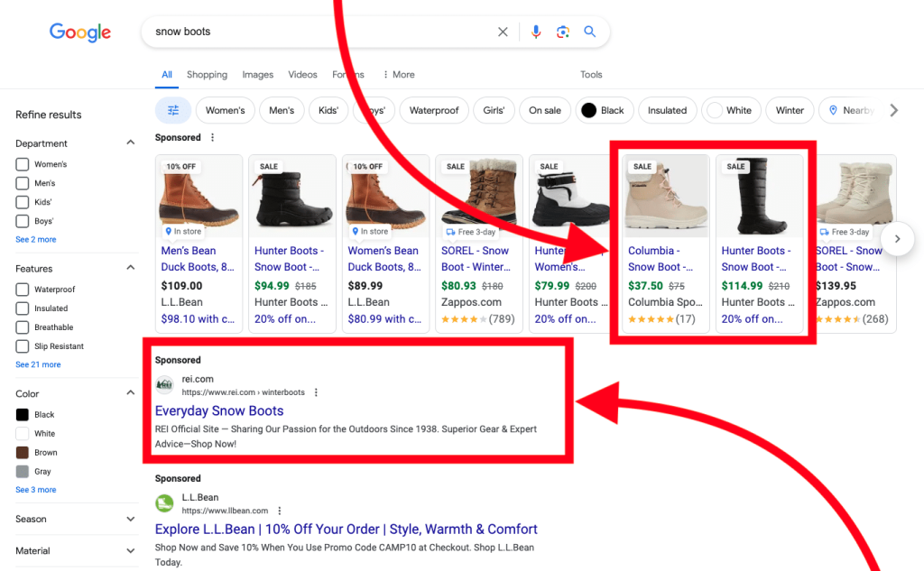Expand the Material filter section
Image resolution: width=924 pixels, height=571 pixels.
[x=130, y=551]
